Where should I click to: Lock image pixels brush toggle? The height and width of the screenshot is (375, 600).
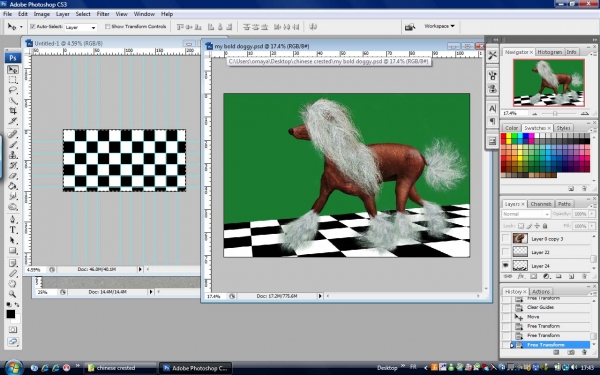(529, 226)
